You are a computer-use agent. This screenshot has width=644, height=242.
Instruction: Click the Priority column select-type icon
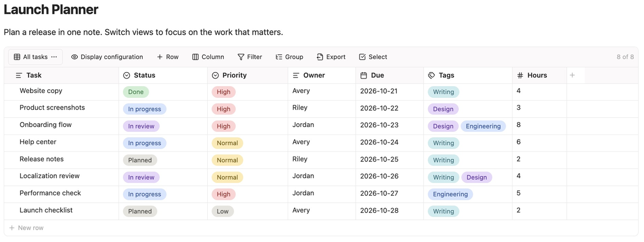point(215,75)
